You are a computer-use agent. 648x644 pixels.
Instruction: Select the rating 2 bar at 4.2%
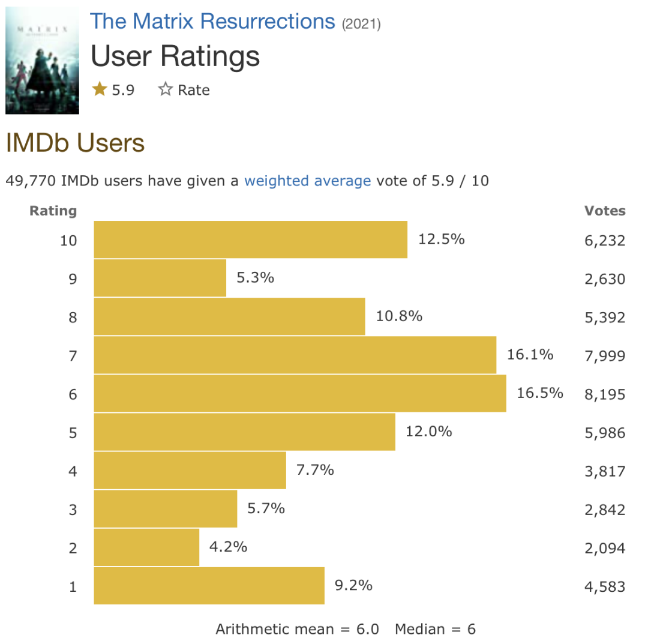point(147,547)
